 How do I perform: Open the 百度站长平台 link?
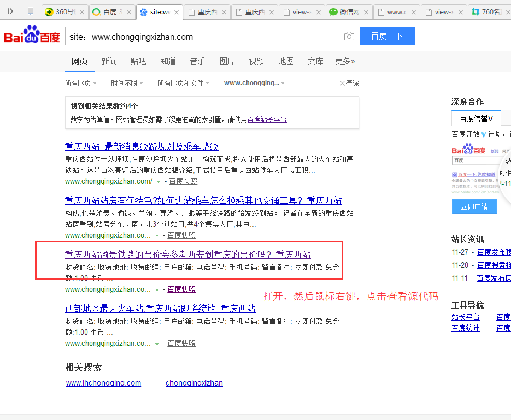267,120
